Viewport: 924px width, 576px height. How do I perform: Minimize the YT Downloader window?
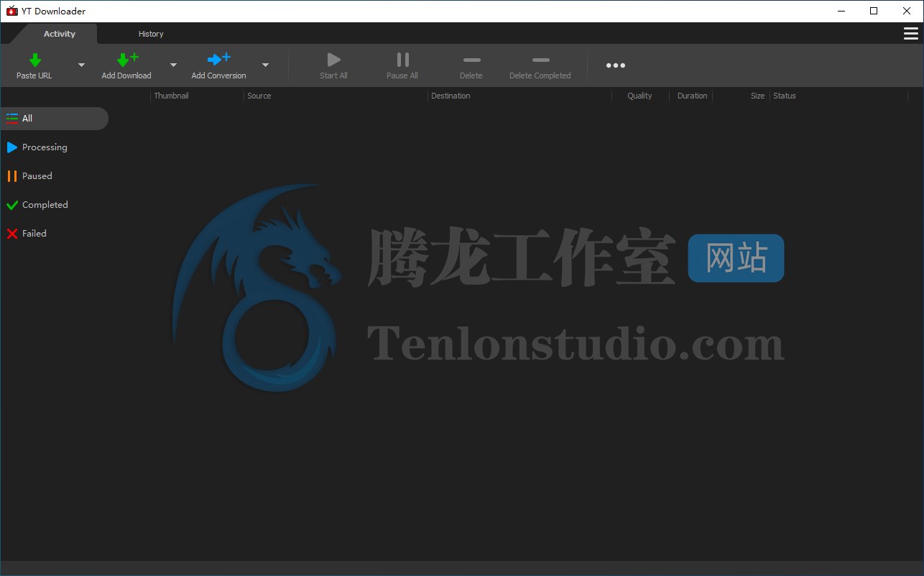pyautogui.click(x=841, y=11)
